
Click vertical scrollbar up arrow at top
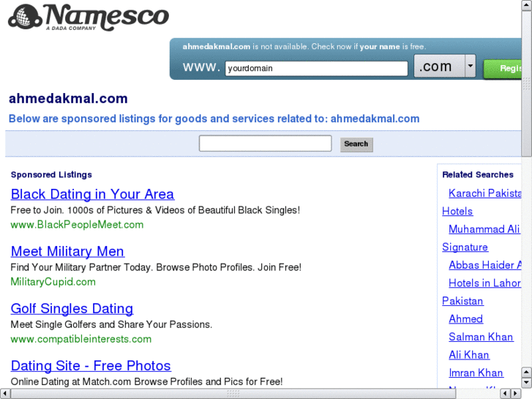[527, 5]
